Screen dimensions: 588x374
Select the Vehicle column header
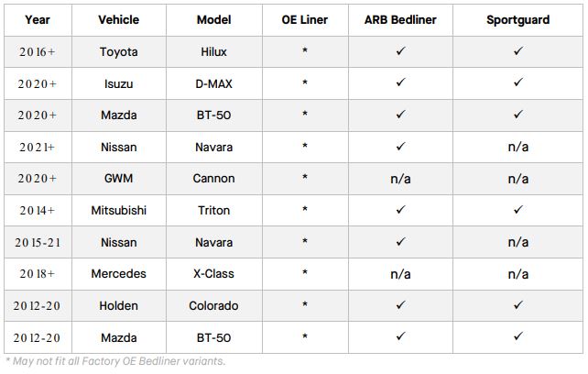tap(119, 19)
